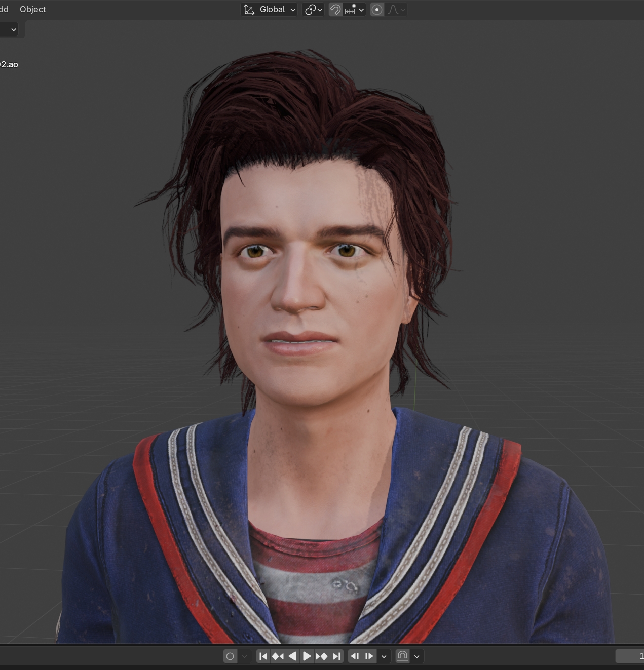Jump to the next keyframe
644x670 pixels.
click(x=322, y=656)
